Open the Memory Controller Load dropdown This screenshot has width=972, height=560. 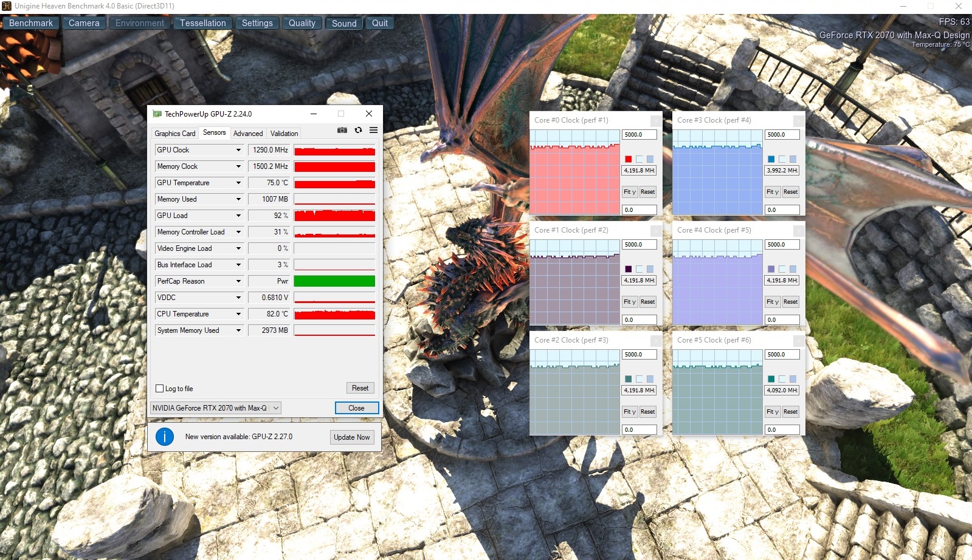(238, 232)
